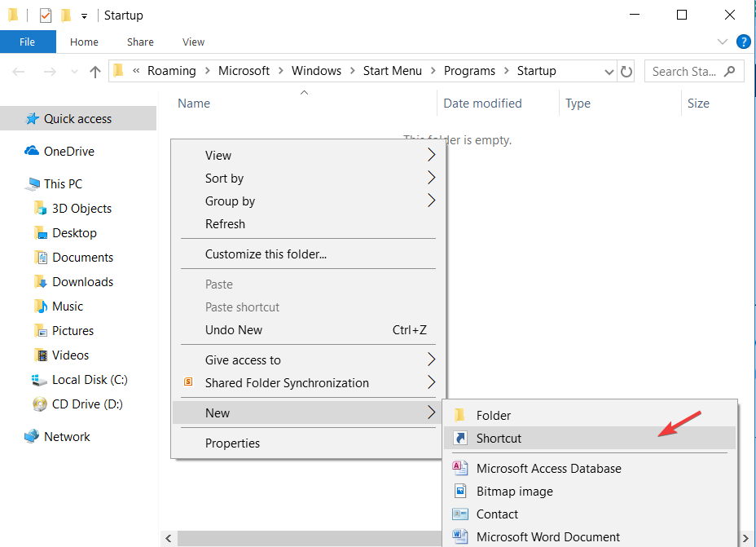Click the Refresh icon beside address bar

(626, 72)
